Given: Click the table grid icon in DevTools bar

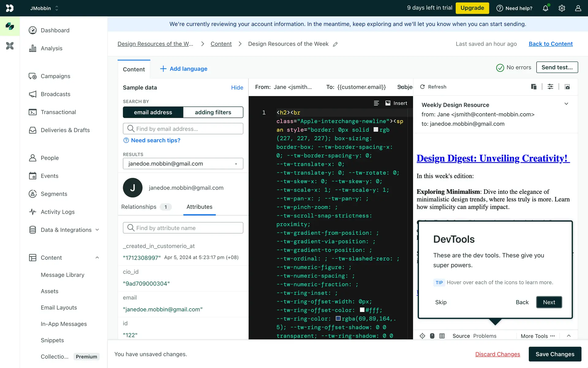Looking at the screenshot, I should tap(442, 336).
